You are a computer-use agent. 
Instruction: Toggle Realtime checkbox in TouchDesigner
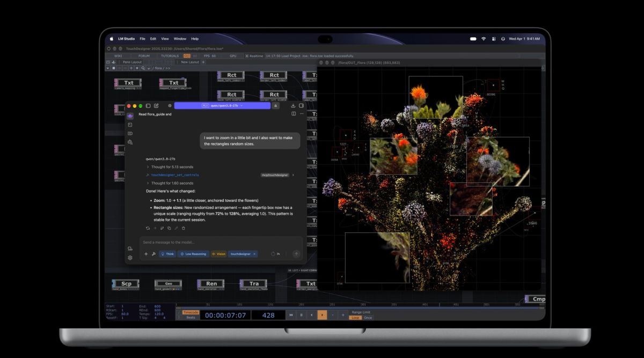(x=247, y=56)
